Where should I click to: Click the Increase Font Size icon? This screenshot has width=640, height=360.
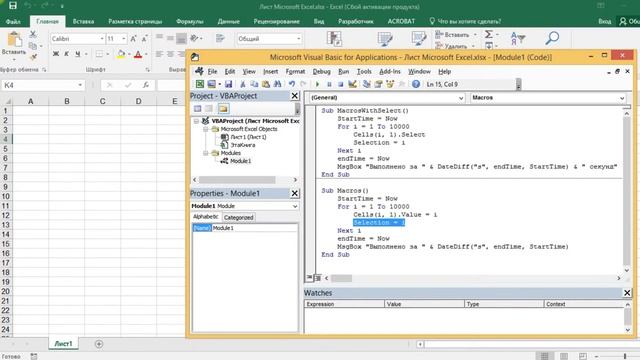click(133, 39)
